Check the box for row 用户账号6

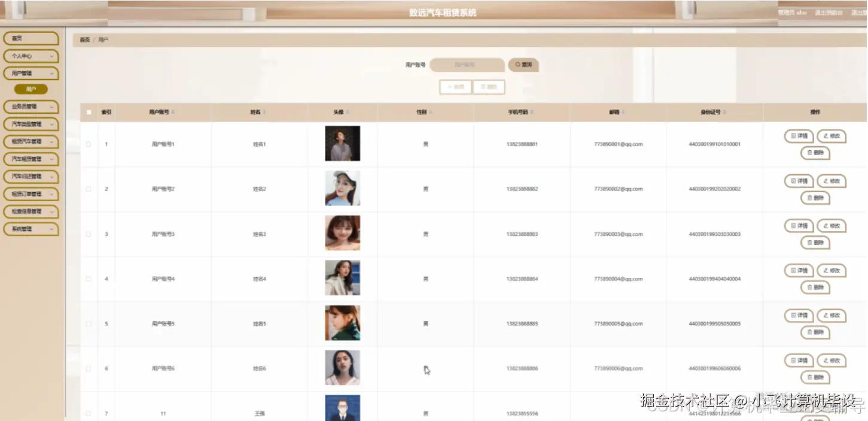(89, 369)
